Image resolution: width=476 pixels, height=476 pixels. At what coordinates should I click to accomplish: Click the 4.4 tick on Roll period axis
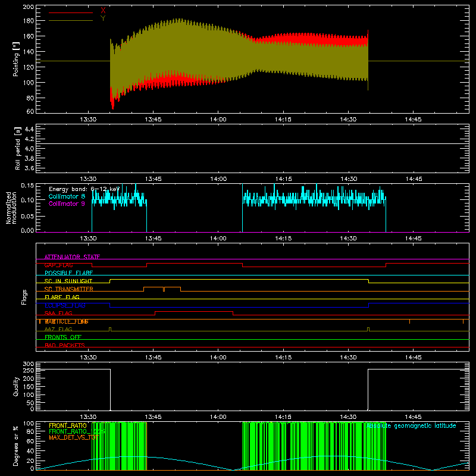click(x=29, y=129)
